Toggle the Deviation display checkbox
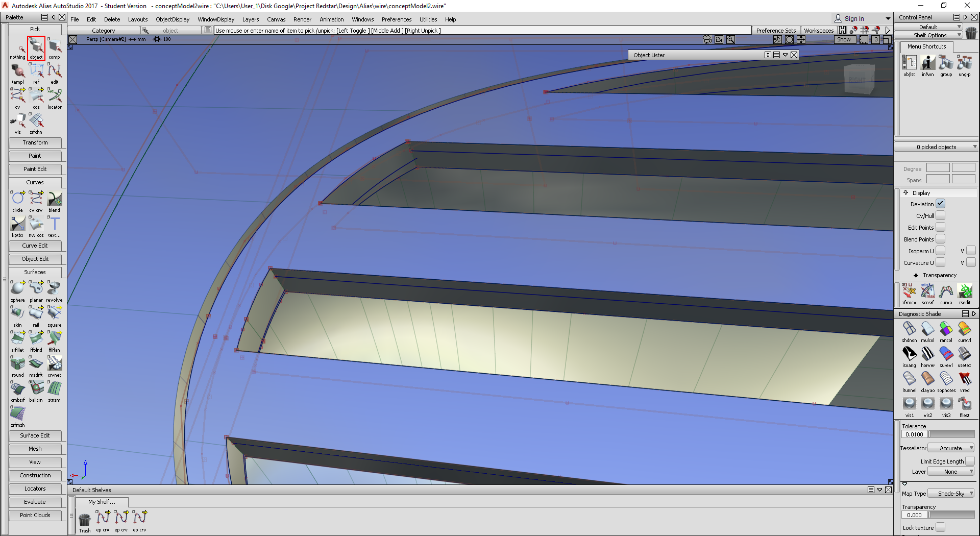 tap(941, 204)
